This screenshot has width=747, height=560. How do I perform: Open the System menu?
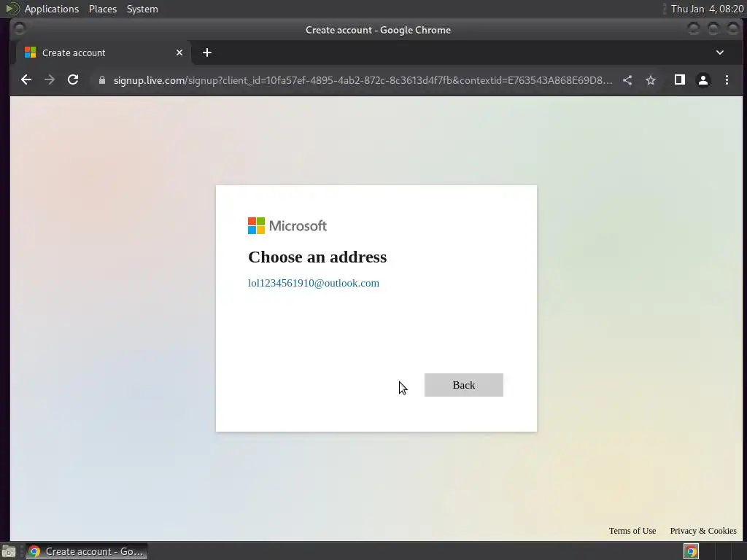pos(142,9)
